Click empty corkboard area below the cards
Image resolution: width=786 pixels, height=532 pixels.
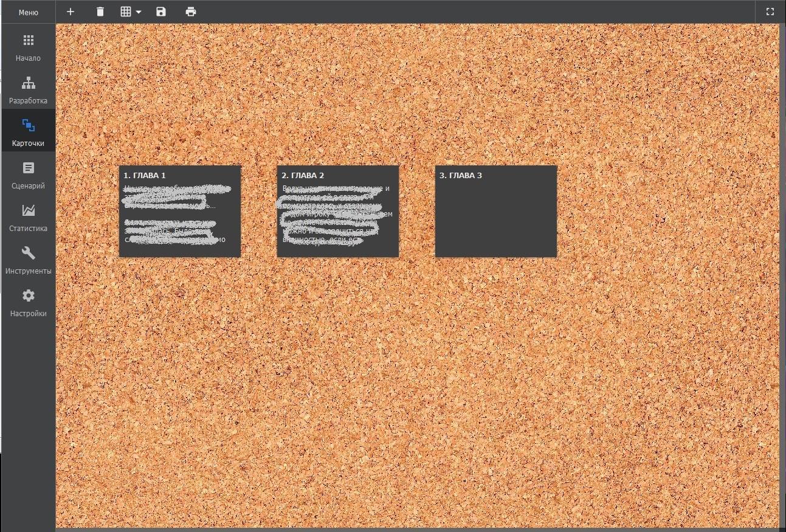pyautogui.click(x=365, y=377)
